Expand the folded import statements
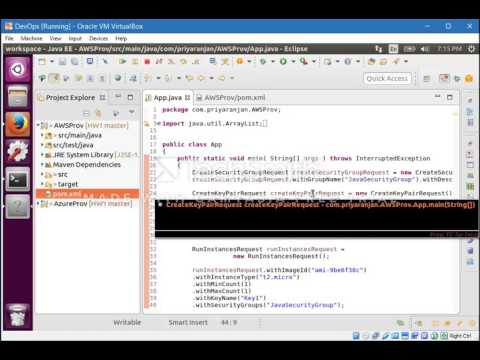The width and height of the screenshot is (480, 360). 159,123
